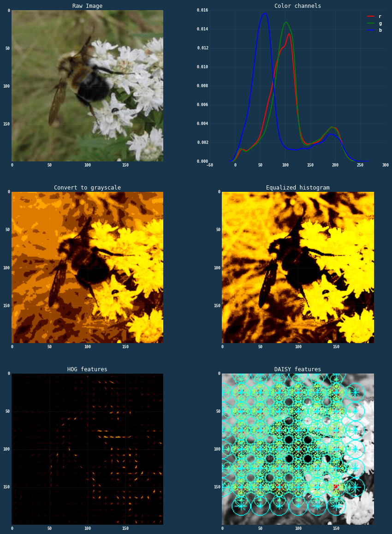This screenshot has height=534, width=392.
Task: Click the "DAISY features" title text
Action: 297,369
